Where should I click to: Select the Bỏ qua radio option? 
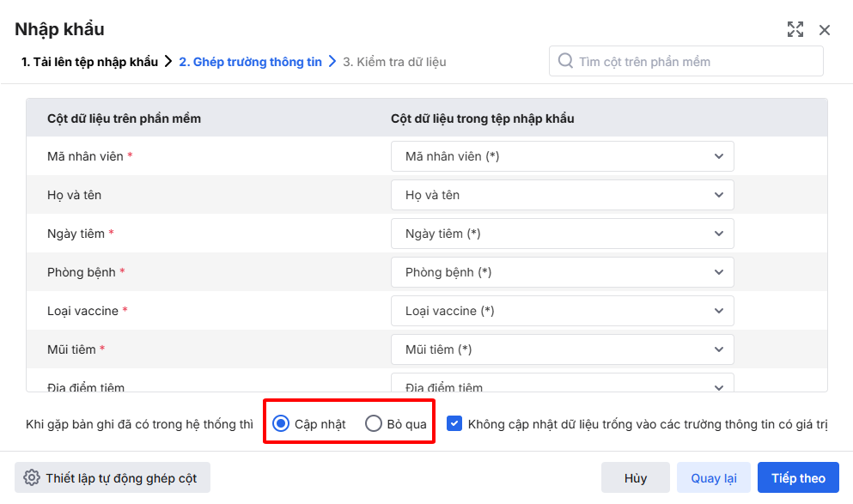click(x=374, y=423)
